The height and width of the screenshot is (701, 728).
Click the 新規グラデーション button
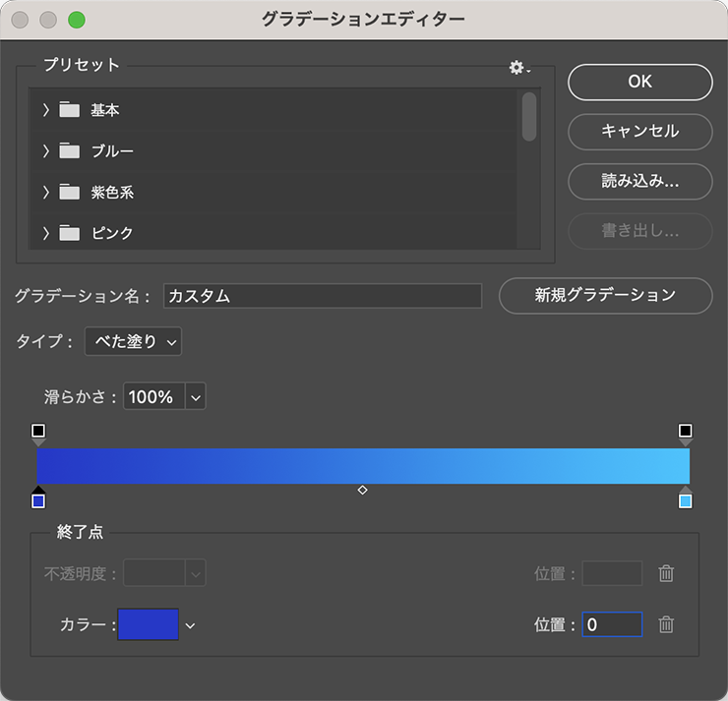pyautogui.click(x=605, y=295)
